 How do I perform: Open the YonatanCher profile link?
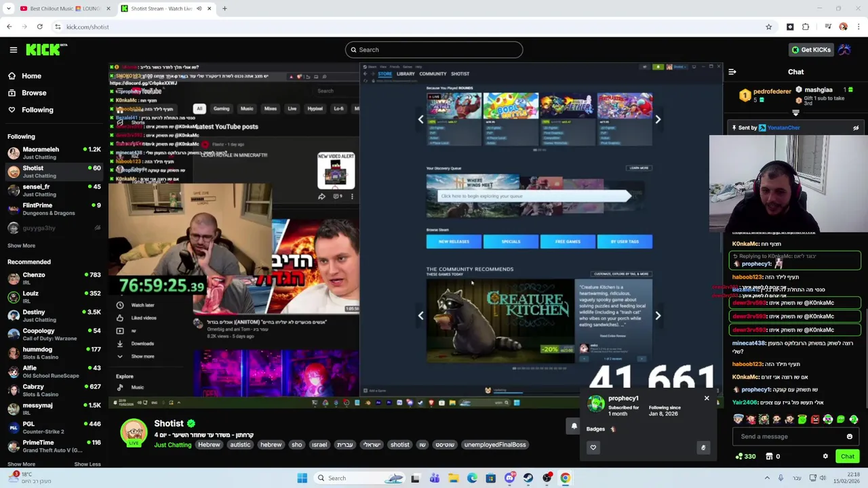783,127
